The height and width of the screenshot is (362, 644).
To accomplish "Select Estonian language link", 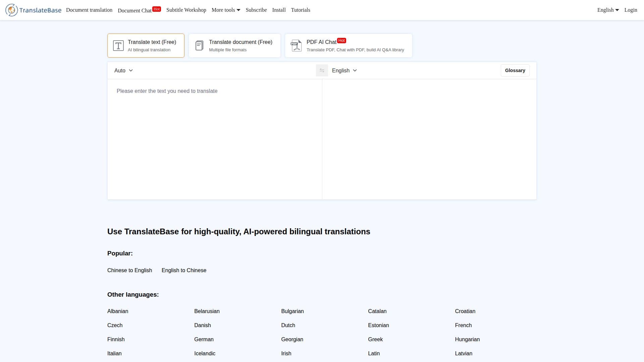I will point(379,325).
